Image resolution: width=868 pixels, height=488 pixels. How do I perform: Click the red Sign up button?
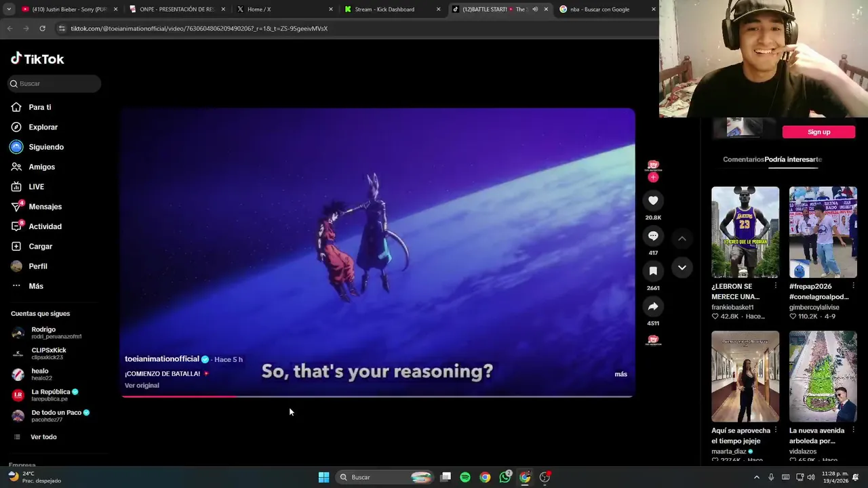coord(818,132)
